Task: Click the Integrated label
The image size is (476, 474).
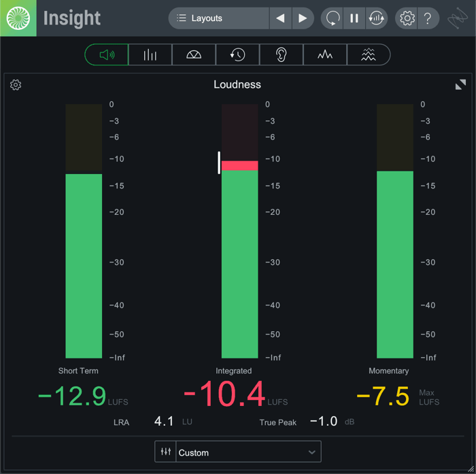Action: tap(234, 371)
